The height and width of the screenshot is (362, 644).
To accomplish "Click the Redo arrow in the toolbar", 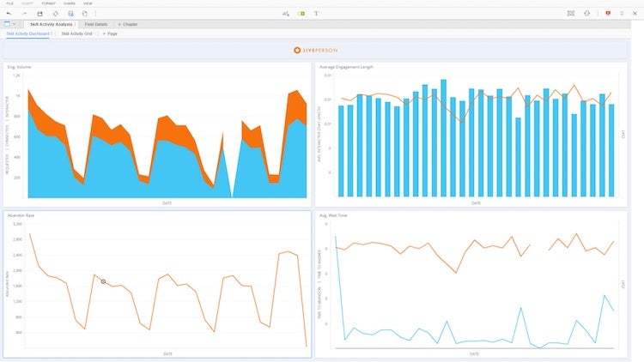I will pyautogui.click(x=24, y=14).
